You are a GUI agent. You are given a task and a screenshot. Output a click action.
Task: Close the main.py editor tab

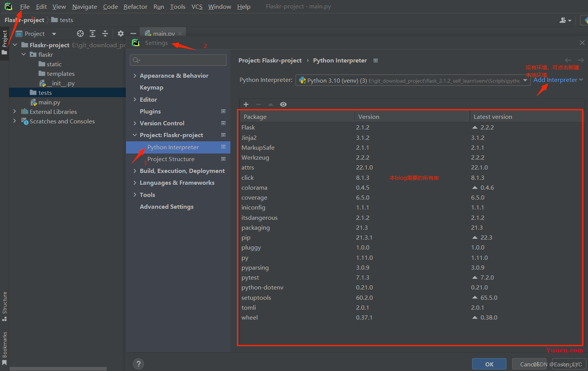click(x=180, y=34)
